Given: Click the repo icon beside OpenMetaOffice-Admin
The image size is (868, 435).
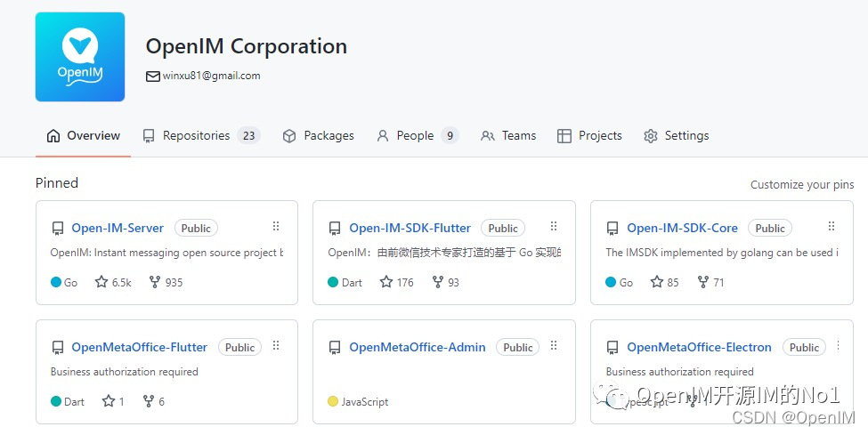Looking at the screenshot, I should [335, 347].
